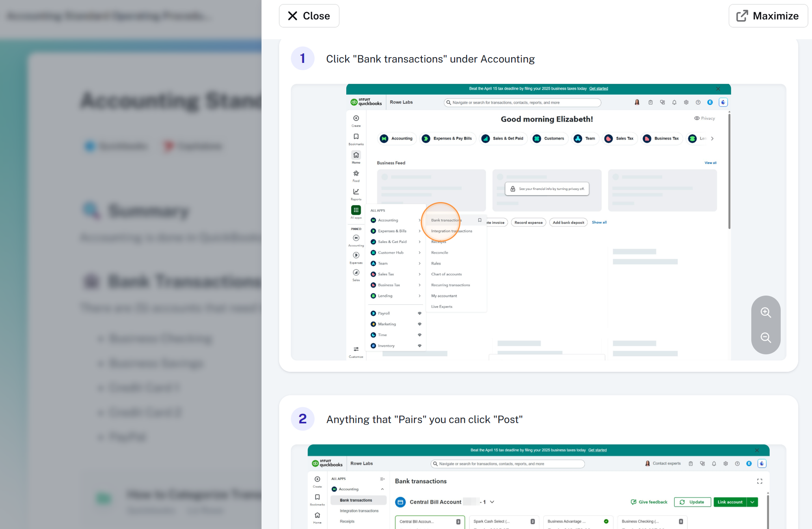Click the fullscreen icon beside Bank transactions heading
Screen dimensions: 812x529
click(760, 481)
